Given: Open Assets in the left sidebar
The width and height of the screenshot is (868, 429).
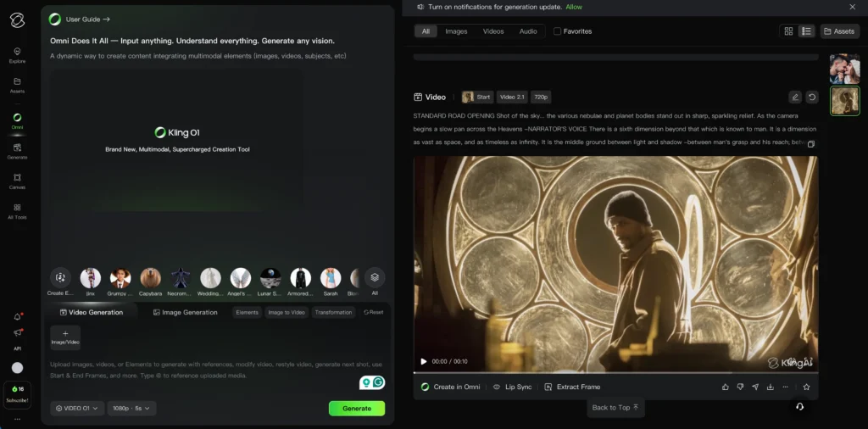Looking at the screenshot, I should 17,85.
